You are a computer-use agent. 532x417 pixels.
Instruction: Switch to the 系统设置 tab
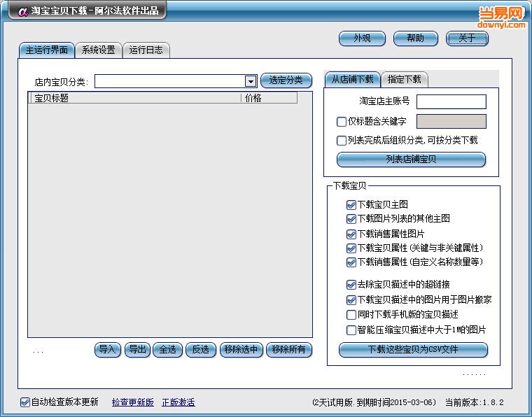98,50
